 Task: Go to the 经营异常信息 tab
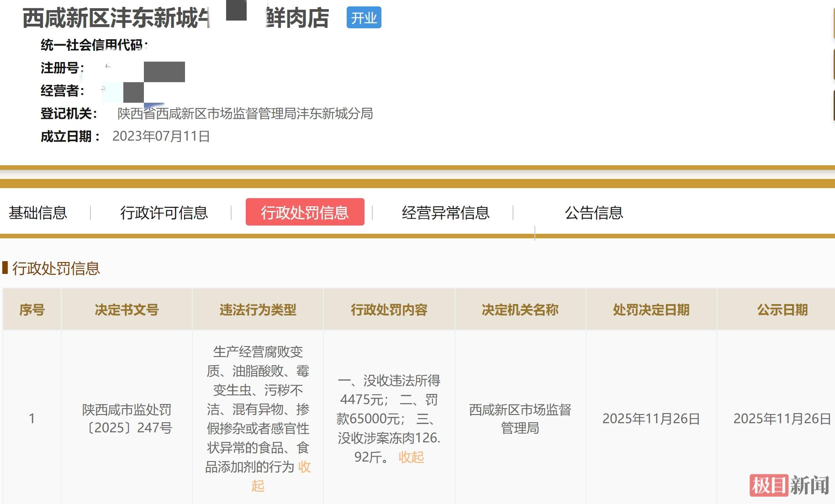(445, 213)
